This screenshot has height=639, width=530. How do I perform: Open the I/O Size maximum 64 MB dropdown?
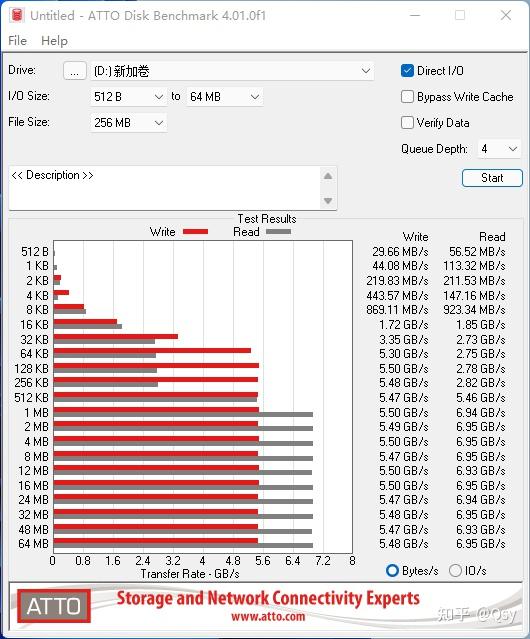pos(225,97)
